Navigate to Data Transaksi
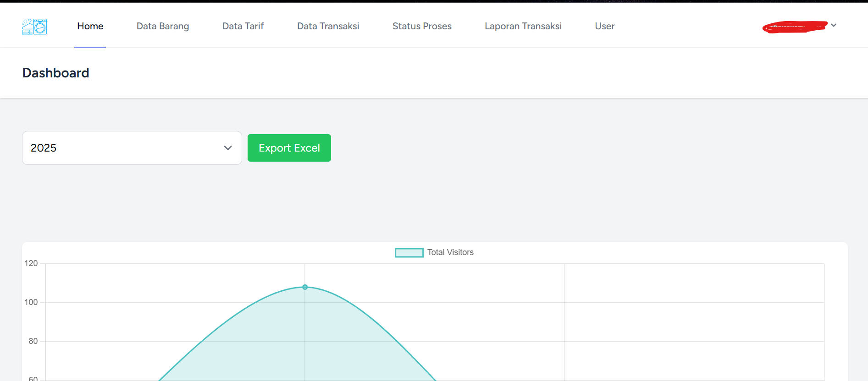Screen dimensions: 868x381 pyautogui.click(x=328, y=26)
